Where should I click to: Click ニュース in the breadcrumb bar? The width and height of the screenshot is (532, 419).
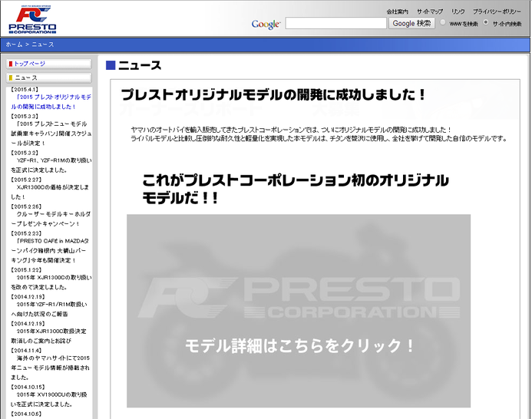(x=43, y=45)
